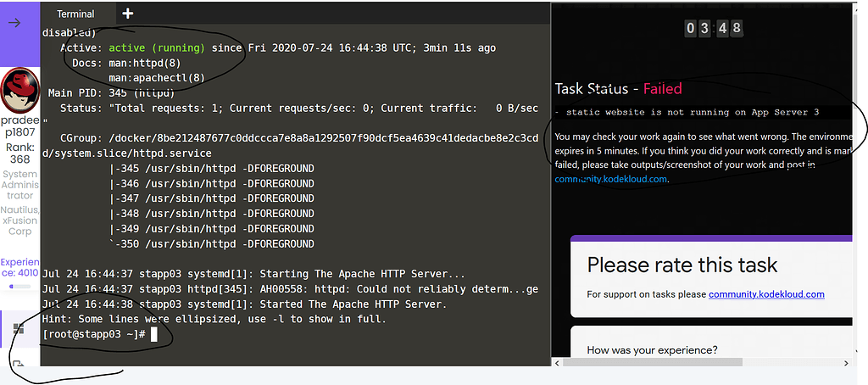Open community.kodekloud.com support link in rating form

click(766, 294)
